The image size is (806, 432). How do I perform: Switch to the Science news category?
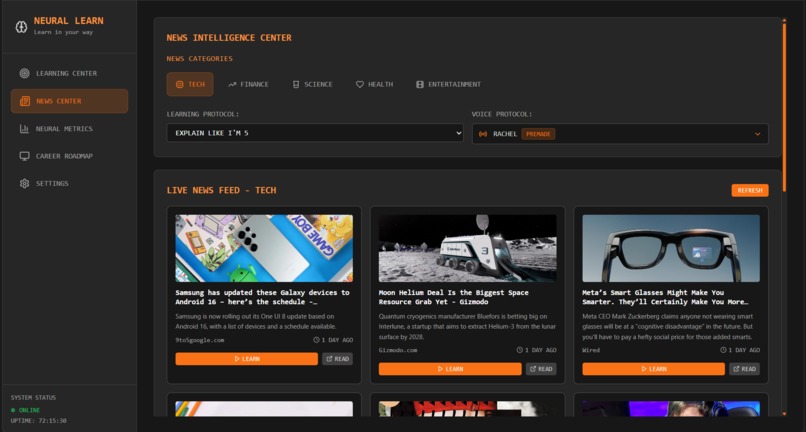(313, 84)
